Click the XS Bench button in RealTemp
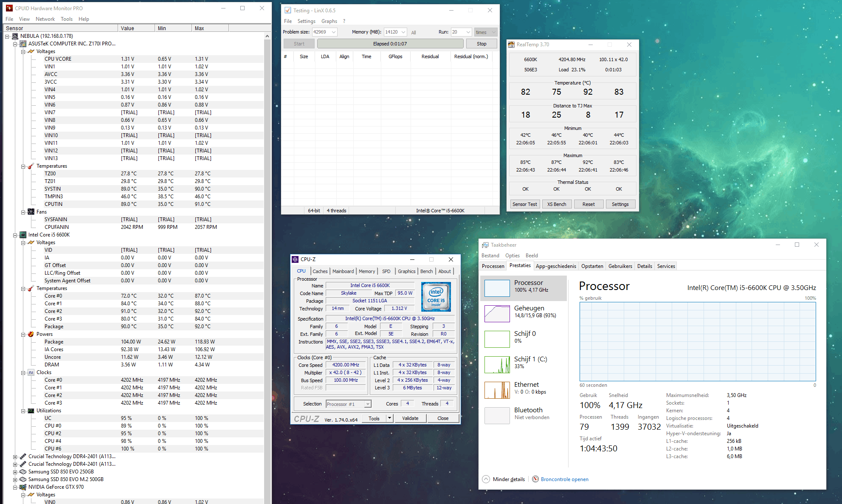Viewport: 842px width, 504px height. pos(556,204)
